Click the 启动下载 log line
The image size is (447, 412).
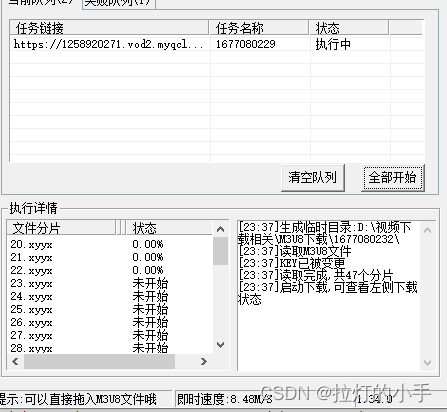(x=328, y=293)
